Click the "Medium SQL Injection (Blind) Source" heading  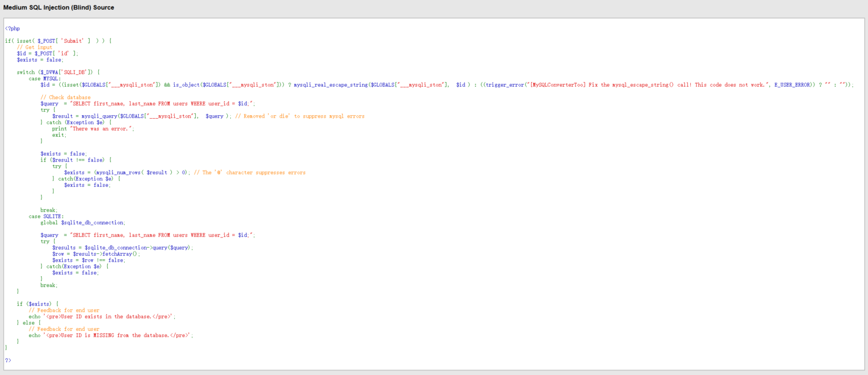[x=58, y=8]
